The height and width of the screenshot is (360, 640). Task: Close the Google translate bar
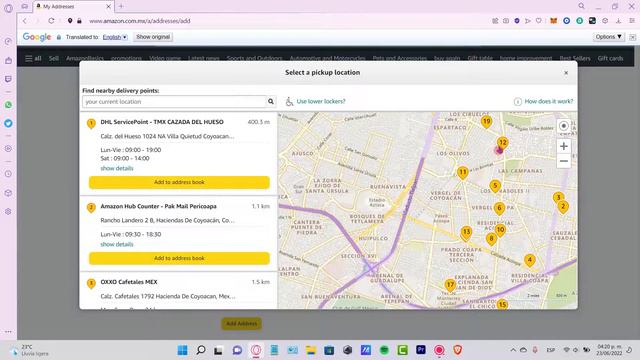[632, 37]
